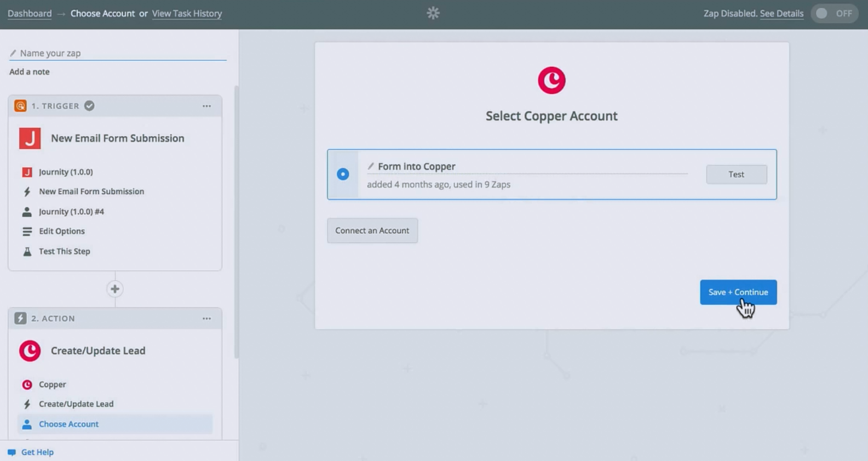Click the action step lightning icon
The width and height of the screenshot is (868, 461).
coord(20,318)
